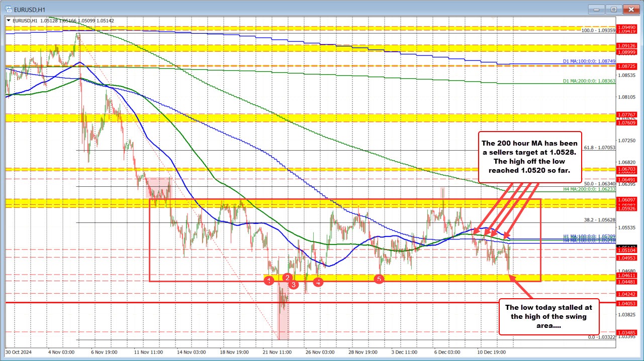Click numbered swing marker 1
The height and width of the screenshot is (361, 644).
coord(269,280)
